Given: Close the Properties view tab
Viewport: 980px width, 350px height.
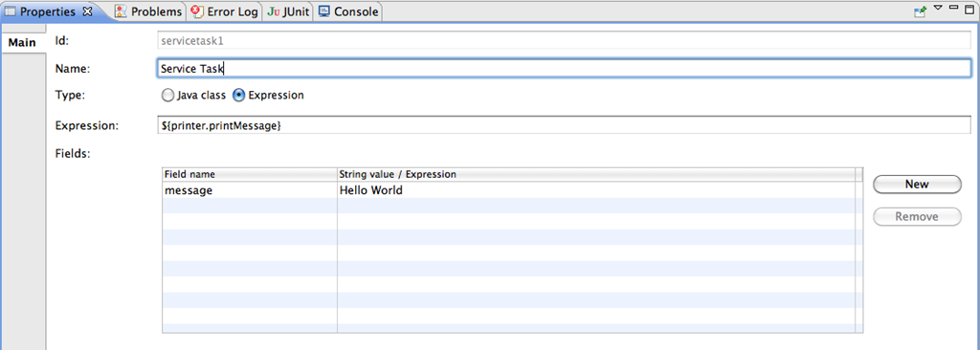Looking at the screenshot, I should point(87,11).
